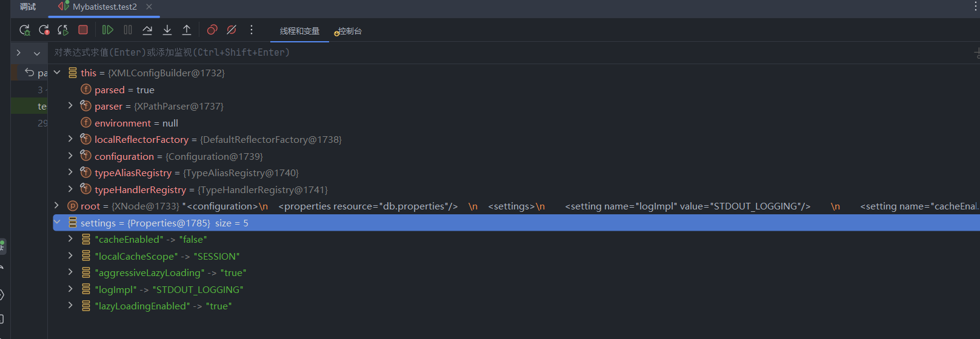Click Configuration@1739 value text
This screenshot has height=339, width=980.
point(214,156)
